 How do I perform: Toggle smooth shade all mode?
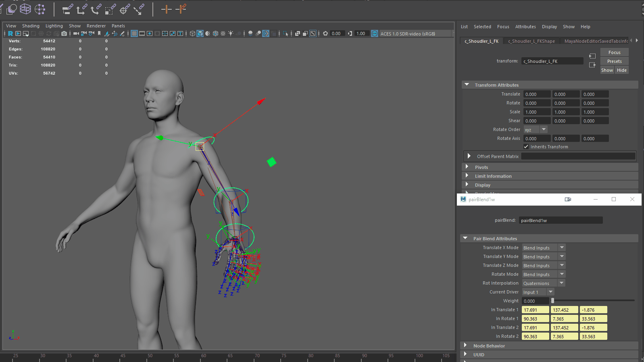coord(200,33)
